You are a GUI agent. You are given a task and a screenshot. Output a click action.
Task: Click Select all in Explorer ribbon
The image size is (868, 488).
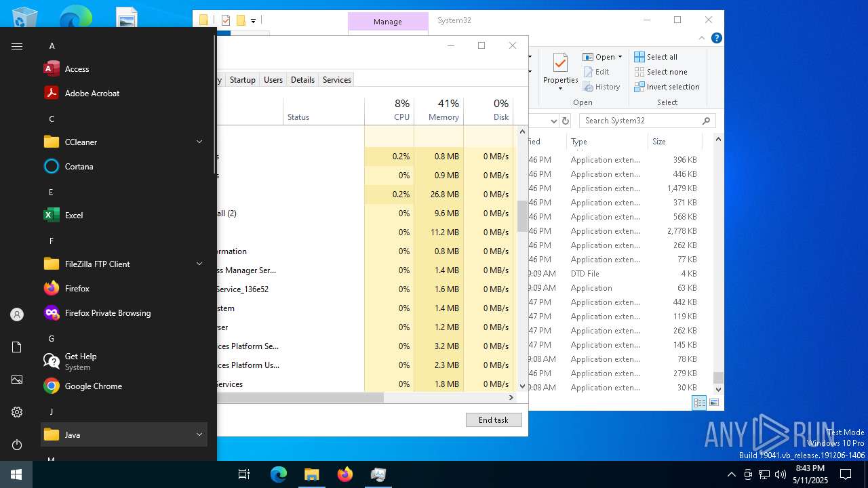[x=656, y=57]
